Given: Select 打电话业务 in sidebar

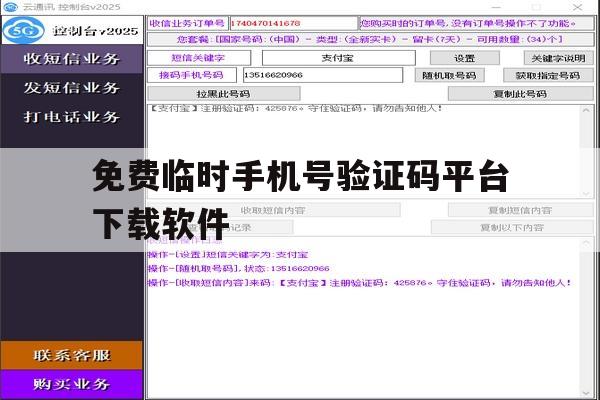Looking at the screenshot, I should click(x=72, y=117).
